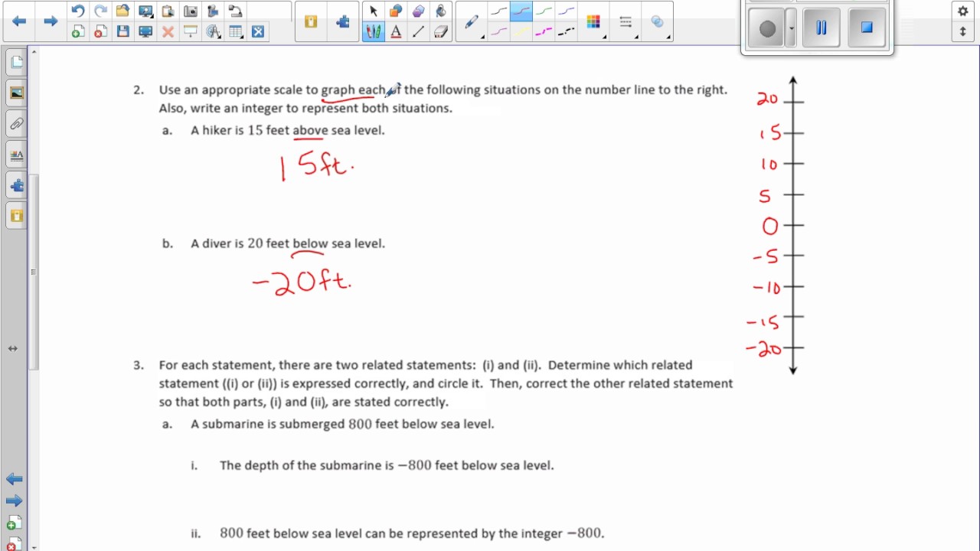
Task: Pick the red solid pen style
Action: [521, 11]
